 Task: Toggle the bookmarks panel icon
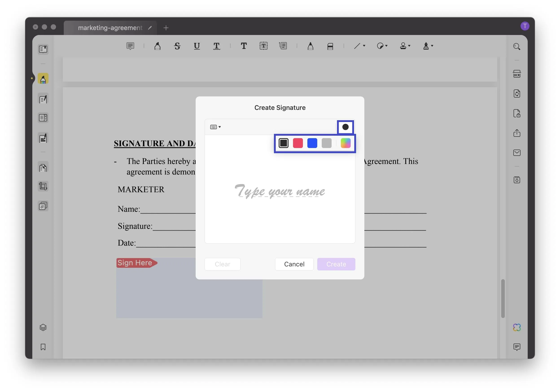tap(43, 347)
